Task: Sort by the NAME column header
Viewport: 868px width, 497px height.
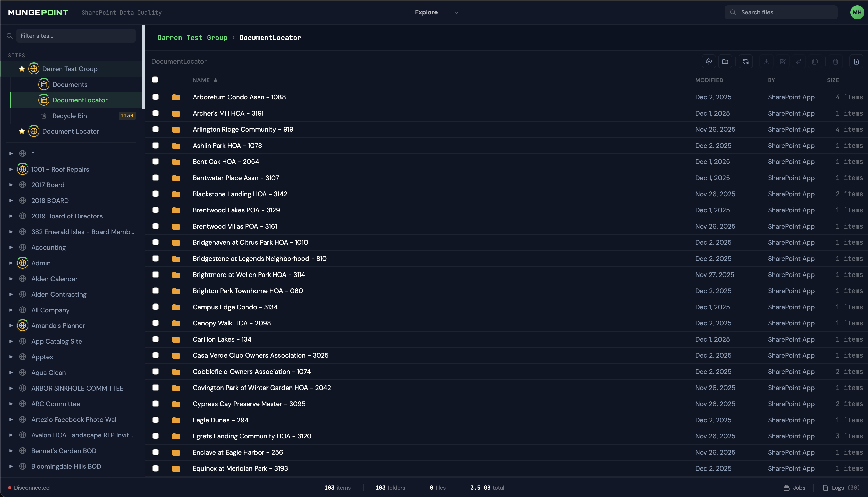Action: click(205, 80)
